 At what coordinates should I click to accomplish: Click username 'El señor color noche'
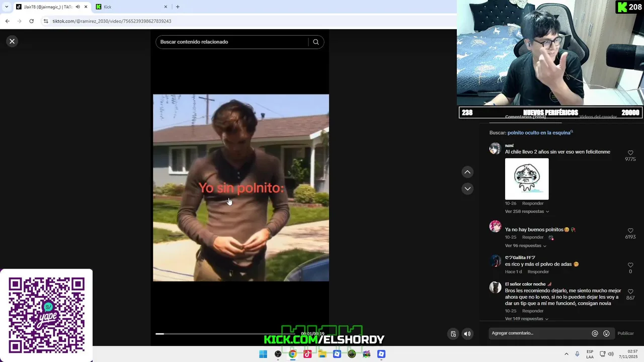[x=525, y=284]
